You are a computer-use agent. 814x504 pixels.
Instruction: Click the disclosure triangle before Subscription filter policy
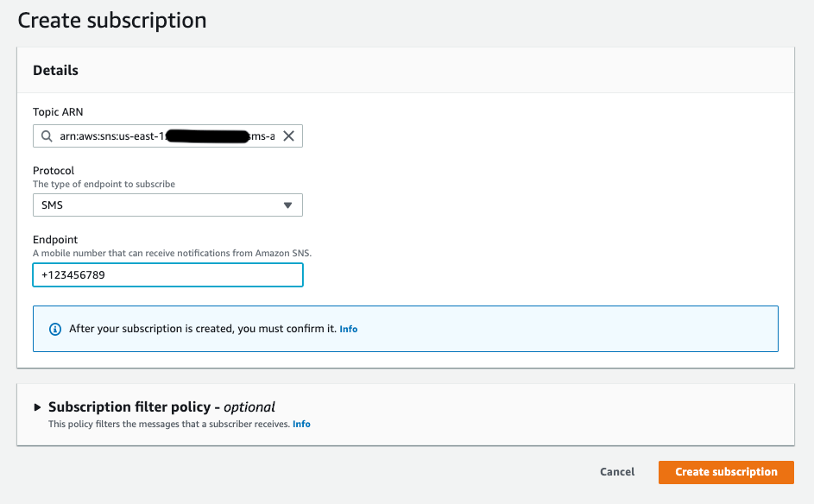(x=35, y=406)
